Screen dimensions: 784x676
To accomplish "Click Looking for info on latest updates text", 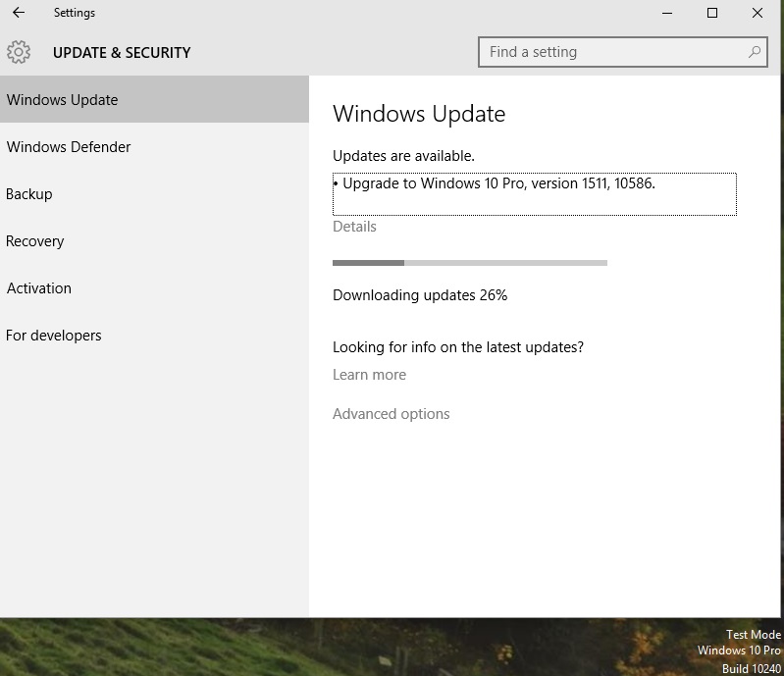I will click(x=458, y=347).
